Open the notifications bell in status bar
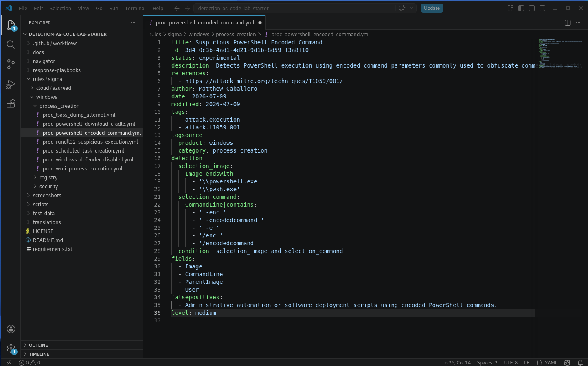The width and height of the screenshot is (588, 366). 580,363
